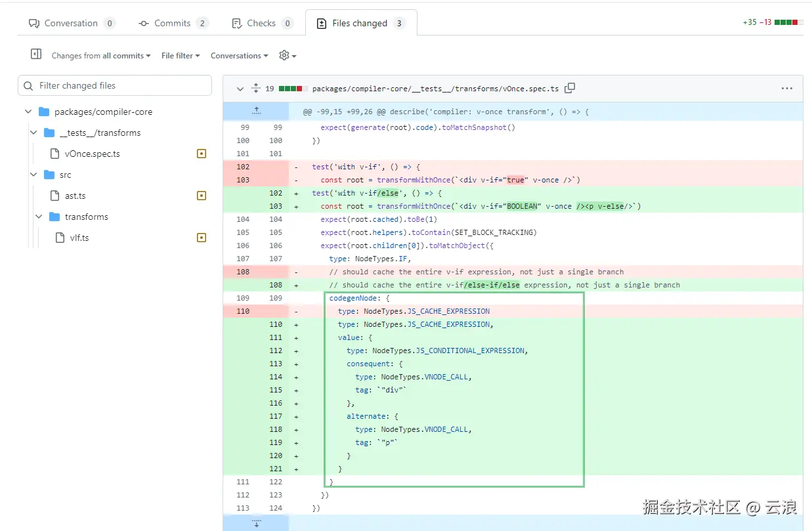Click deleted line number 102
Image resolution: width=812 pixels, height=531 pixels.
tap(243, 167)
